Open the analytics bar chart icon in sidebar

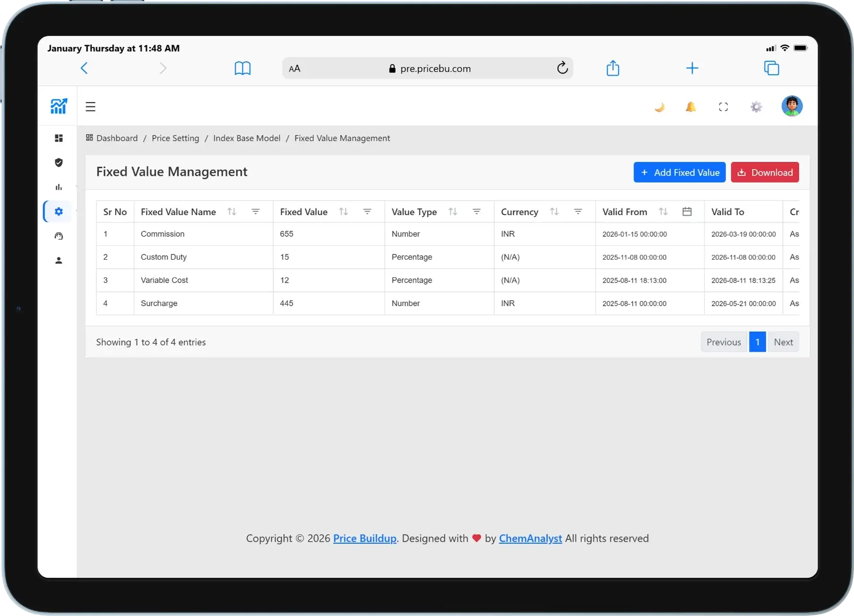point(58,187)
